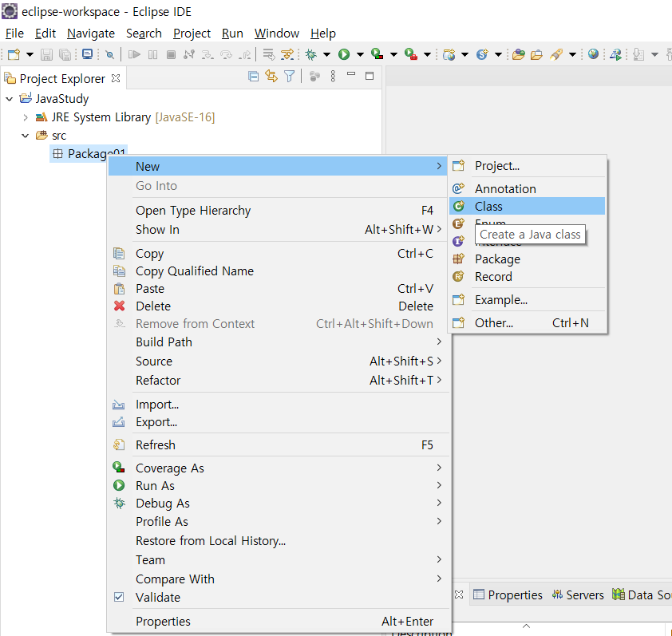Toggle the Validate checkbox menu item

click(x=279, y=597)
